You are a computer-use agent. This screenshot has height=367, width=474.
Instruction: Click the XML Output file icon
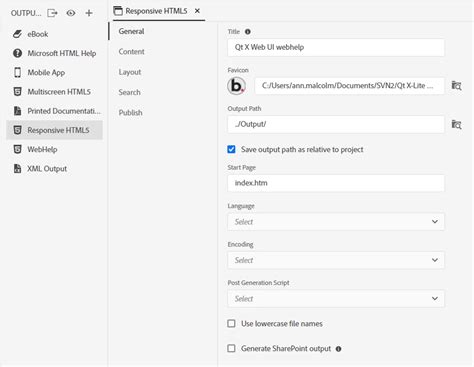tap(17, 169)
